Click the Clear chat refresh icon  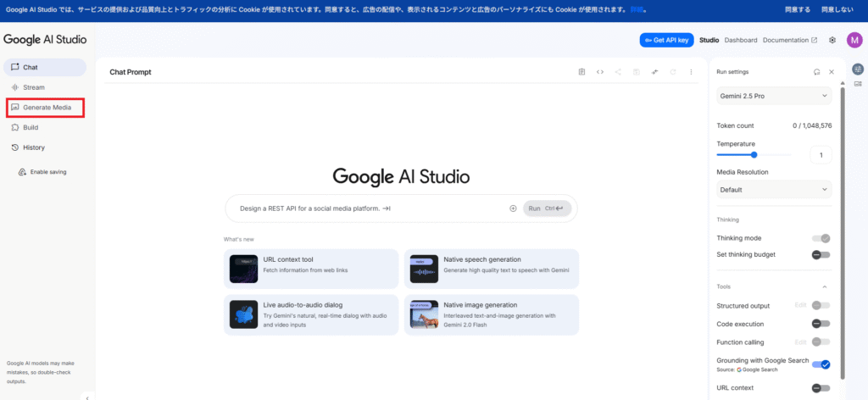pyautogui.click(x=673, y=72)
